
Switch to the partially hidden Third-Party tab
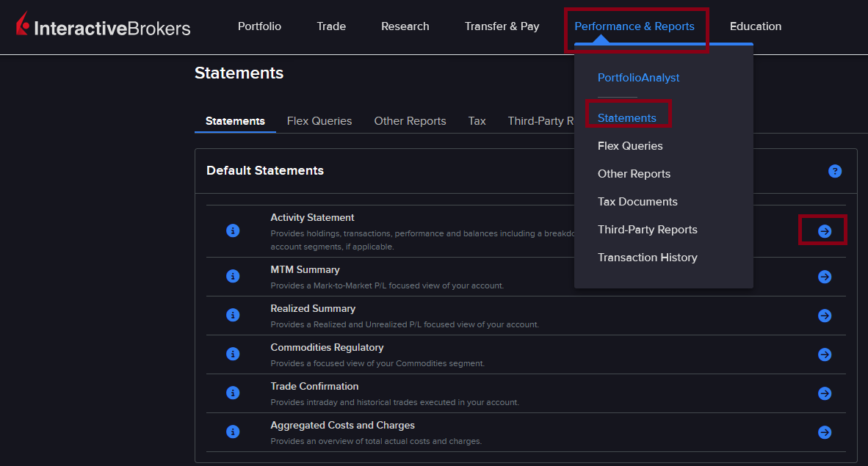[x=540, y=121]
